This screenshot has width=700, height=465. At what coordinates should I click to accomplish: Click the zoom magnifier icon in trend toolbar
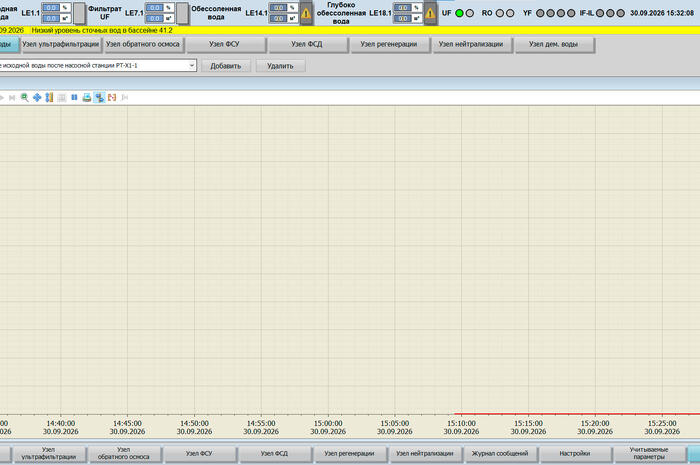pyautogui.click(x=25, y=98)
